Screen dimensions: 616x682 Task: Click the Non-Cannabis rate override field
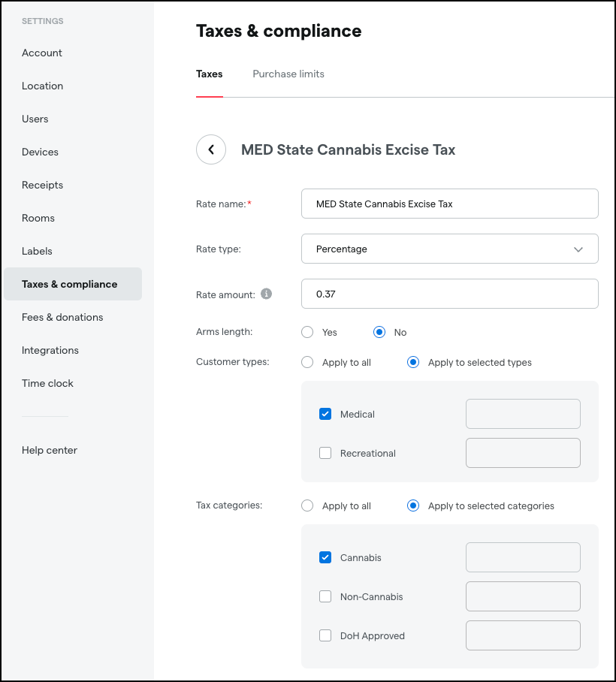[x=523, y=596]
